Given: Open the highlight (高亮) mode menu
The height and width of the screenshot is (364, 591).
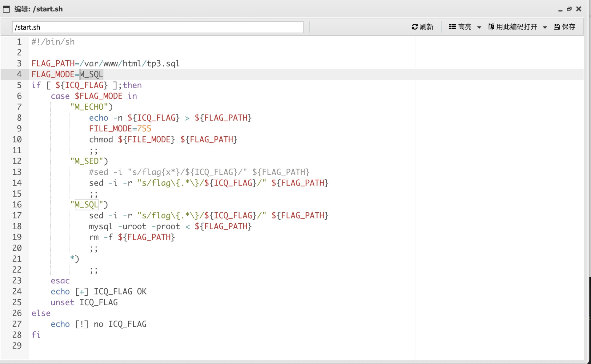Looking at the screenshot, I should 460,27.
